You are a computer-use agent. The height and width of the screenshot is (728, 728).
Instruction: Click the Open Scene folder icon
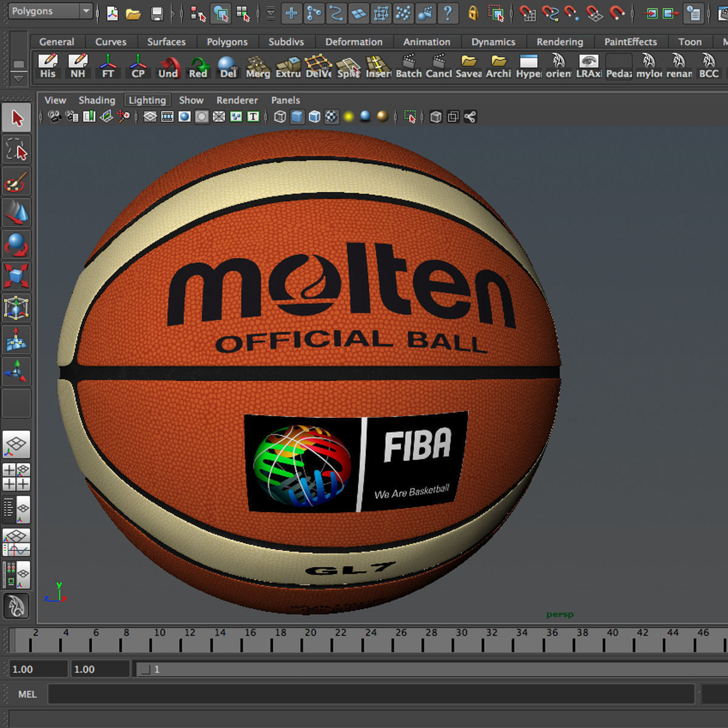[133, 13]
